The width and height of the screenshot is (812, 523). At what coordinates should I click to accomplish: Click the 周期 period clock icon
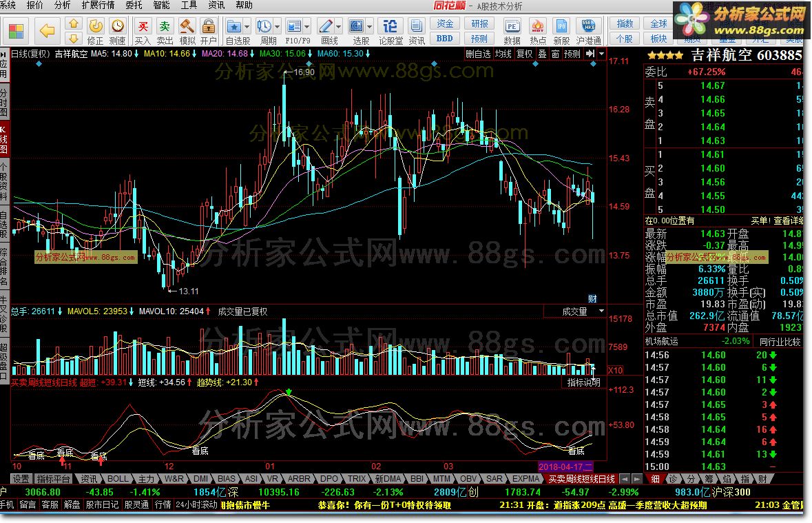pyautogui.click(x=264, y=26)
